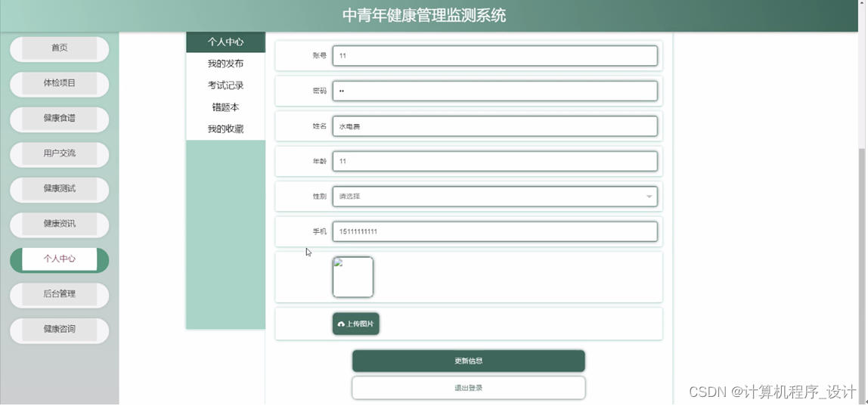Open 健康咨询 sidebar item
Screen dimensions: 868x406
[x=59, y=330]
